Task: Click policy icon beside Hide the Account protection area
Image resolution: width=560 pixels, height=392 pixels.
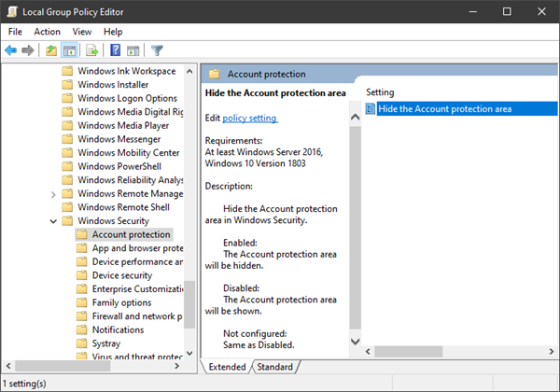Action: (371, 108)
